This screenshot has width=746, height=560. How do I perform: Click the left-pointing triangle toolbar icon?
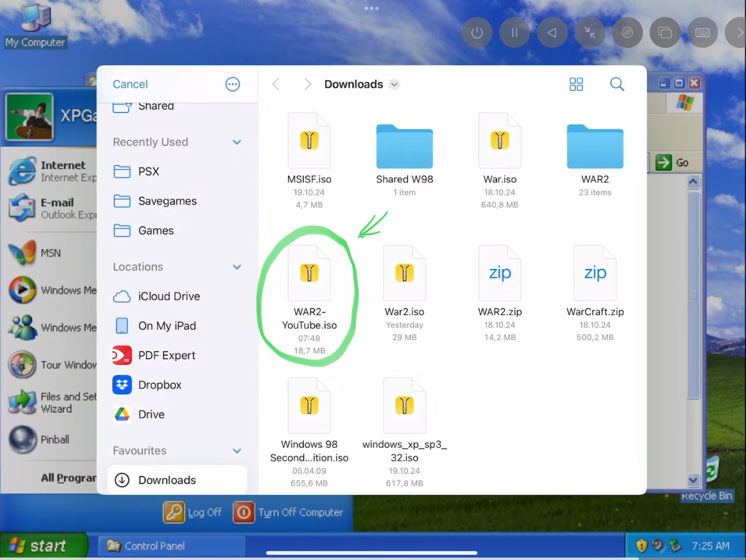552,33
